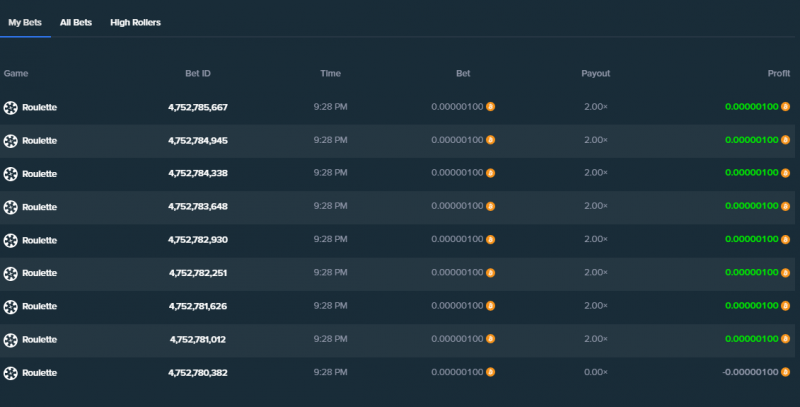
Task: Click Bet column bitcoin icon for bet 4,752,782,251
Action: point(490,272)
